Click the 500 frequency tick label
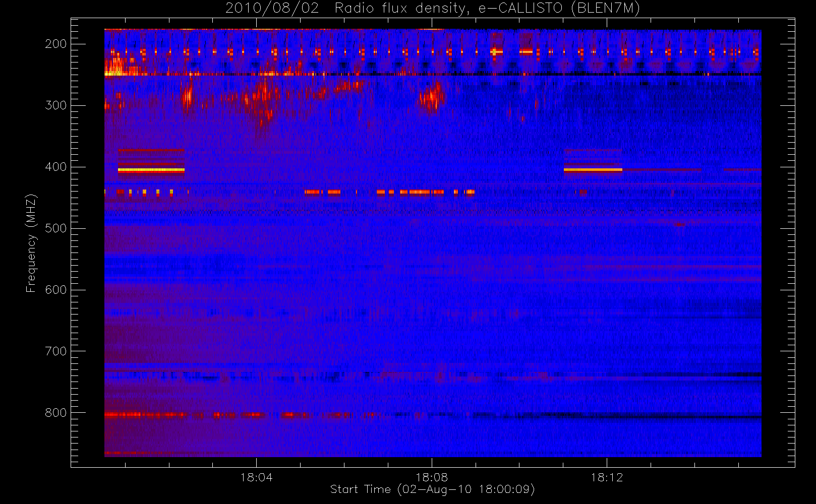Screen dimensions: 816x504 [x=56, y=228]
